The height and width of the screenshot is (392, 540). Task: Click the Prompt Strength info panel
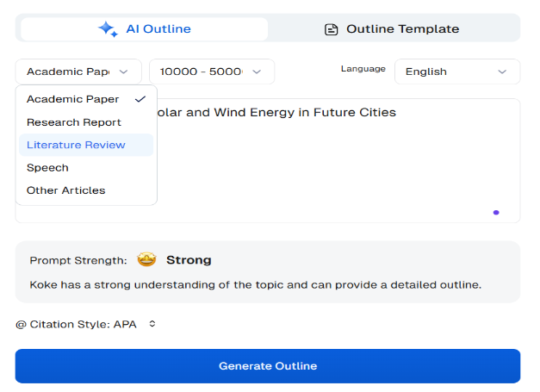[267, 271]
